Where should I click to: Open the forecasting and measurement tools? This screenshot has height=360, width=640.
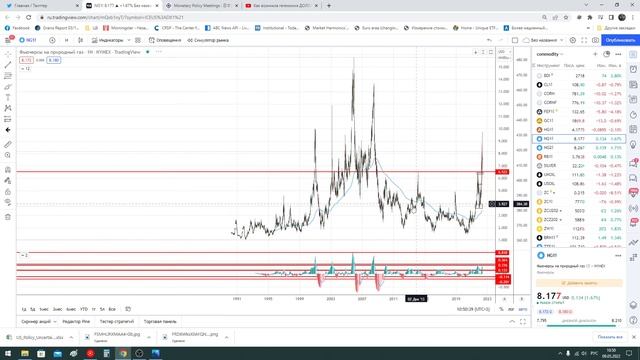point(8,119)
